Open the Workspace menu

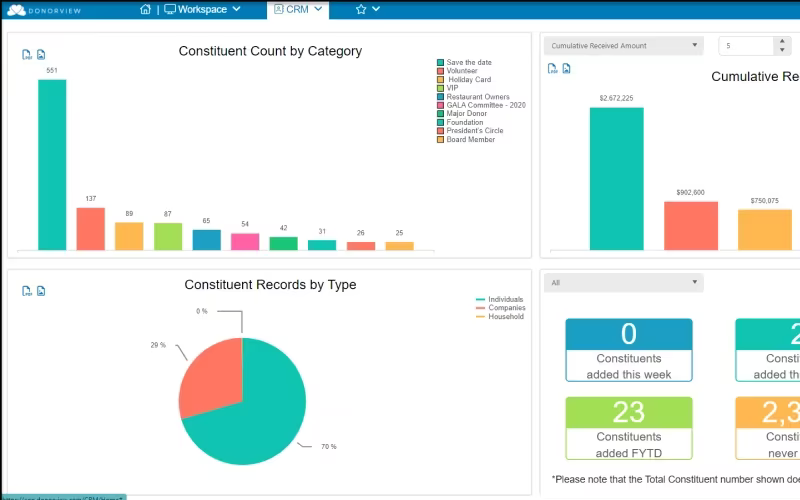[x=195, y=9]
